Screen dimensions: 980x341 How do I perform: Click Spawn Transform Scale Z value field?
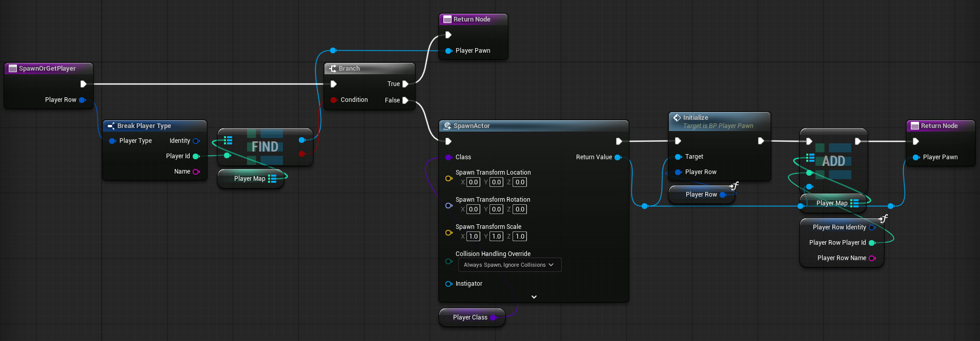click(x=520, y=237)
